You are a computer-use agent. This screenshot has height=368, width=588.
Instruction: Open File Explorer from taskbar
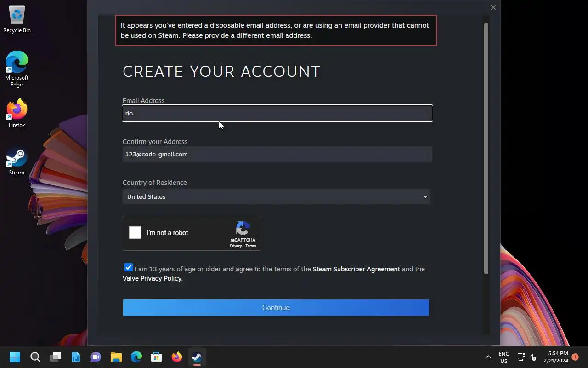pyautogui.click(x=116, y=357)
